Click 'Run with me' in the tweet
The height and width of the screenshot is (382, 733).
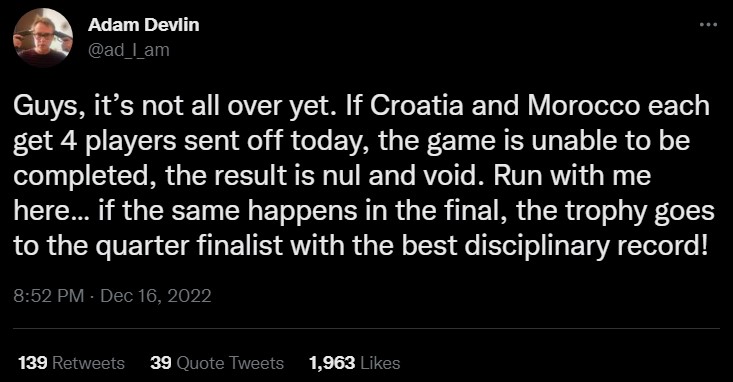tap(572, 176)
